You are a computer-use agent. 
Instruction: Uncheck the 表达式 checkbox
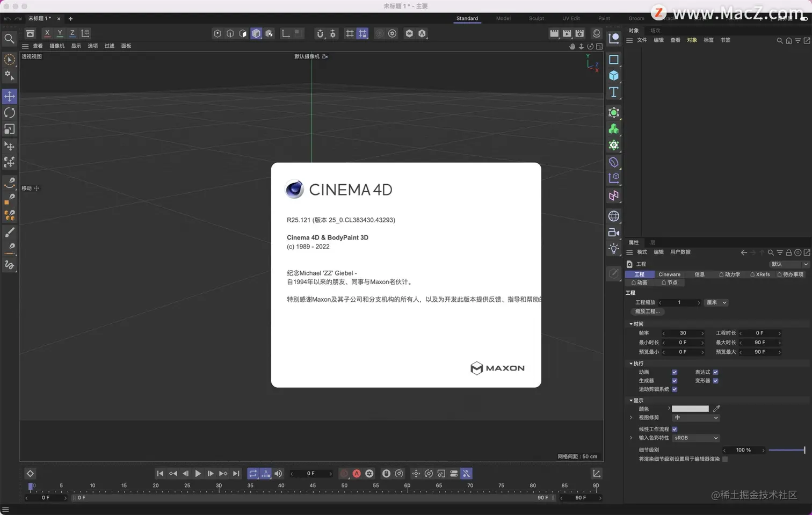point(715,372)
